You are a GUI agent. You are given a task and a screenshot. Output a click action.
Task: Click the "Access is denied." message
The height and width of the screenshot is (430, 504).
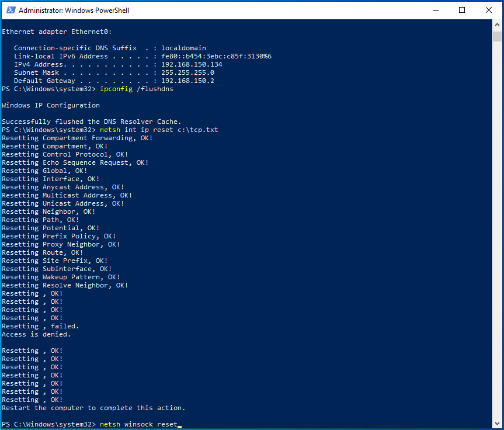pos(36,334)
